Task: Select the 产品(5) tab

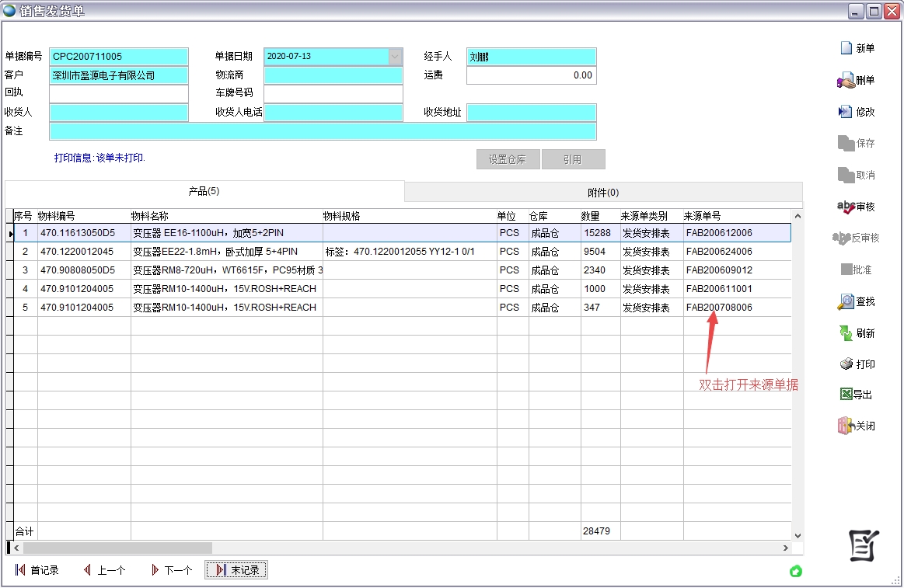Action: click(x=204, y=191)
